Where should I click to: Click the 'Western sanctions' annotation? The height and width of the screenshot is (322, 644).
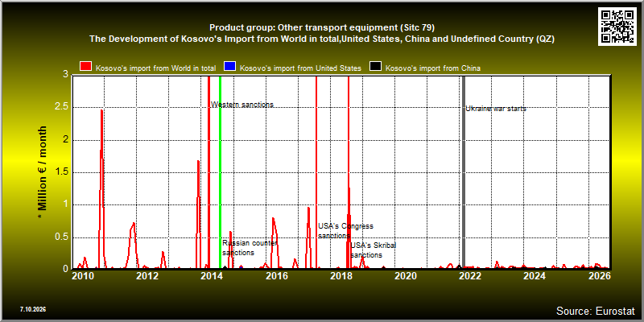pos(242,105)
